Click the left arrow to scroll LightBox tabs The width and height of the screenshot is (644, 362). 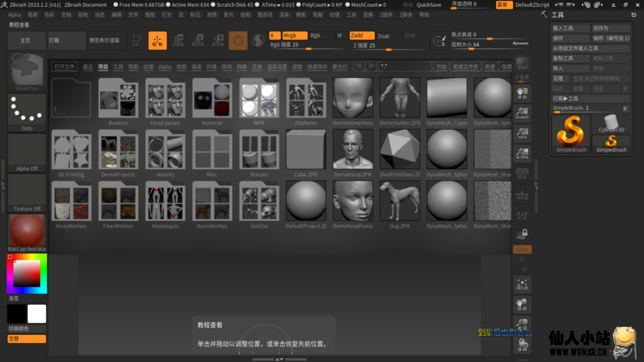click(357, 67)
